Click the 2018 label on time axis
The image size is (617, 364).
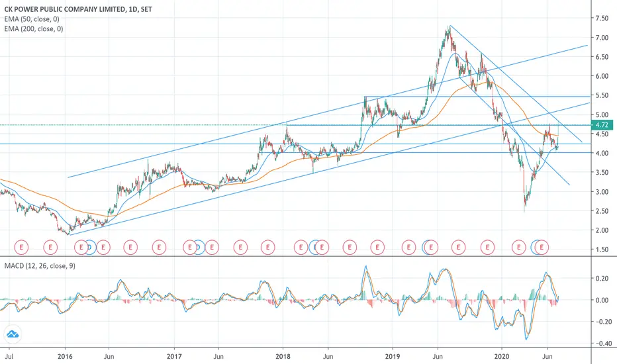283,357
